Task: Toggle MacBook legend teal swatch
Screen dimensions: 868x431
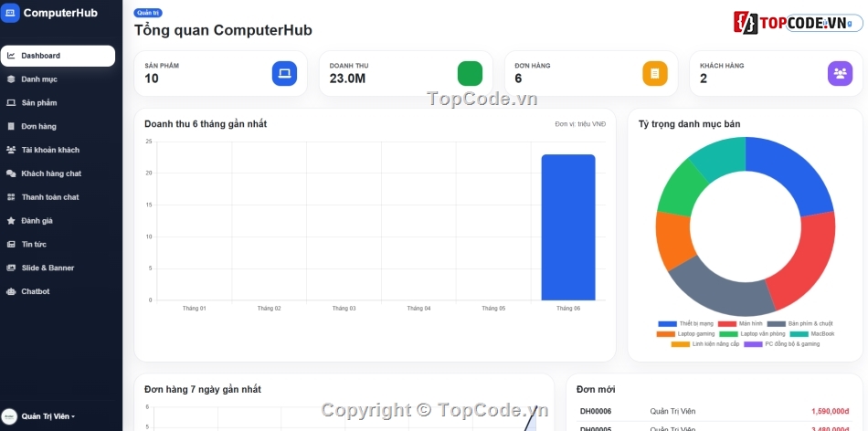Action: 799,334
